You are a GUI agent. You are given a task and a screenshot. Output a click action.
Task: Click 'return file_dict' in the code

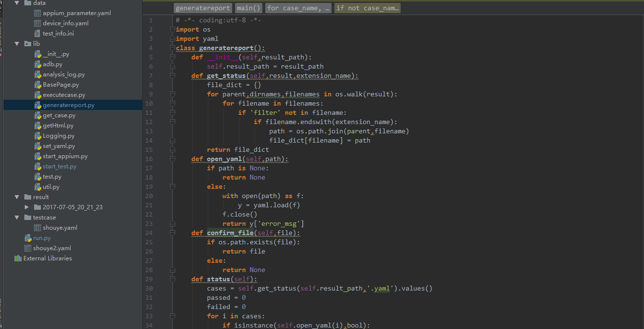pyautogui.click(x=238, y=150)
